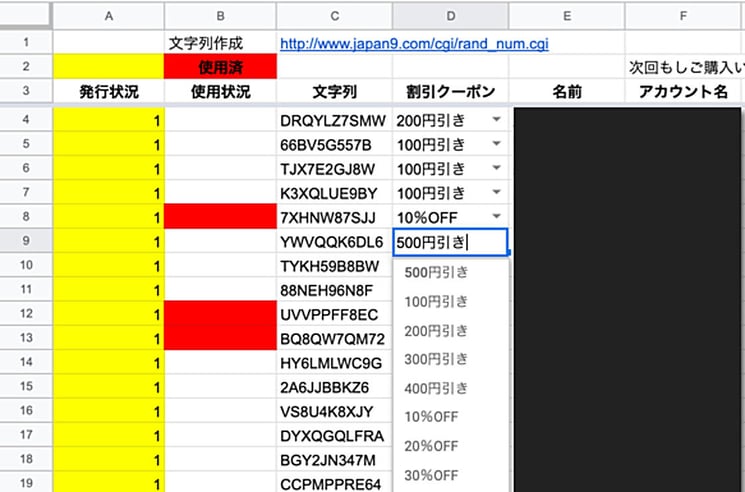The width and height of the screenshot is (745, 492).
Task: Select 500円引き from the open dropdown list
Action: (435, 272)
